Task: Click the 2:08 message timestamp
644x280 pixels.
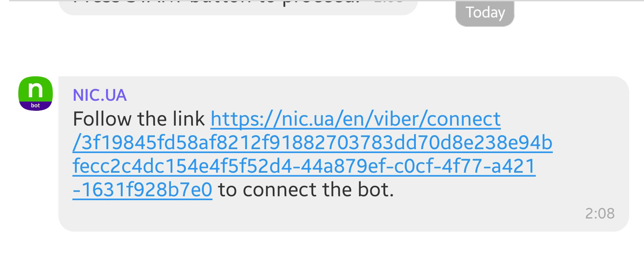Action: click(599, 213)
